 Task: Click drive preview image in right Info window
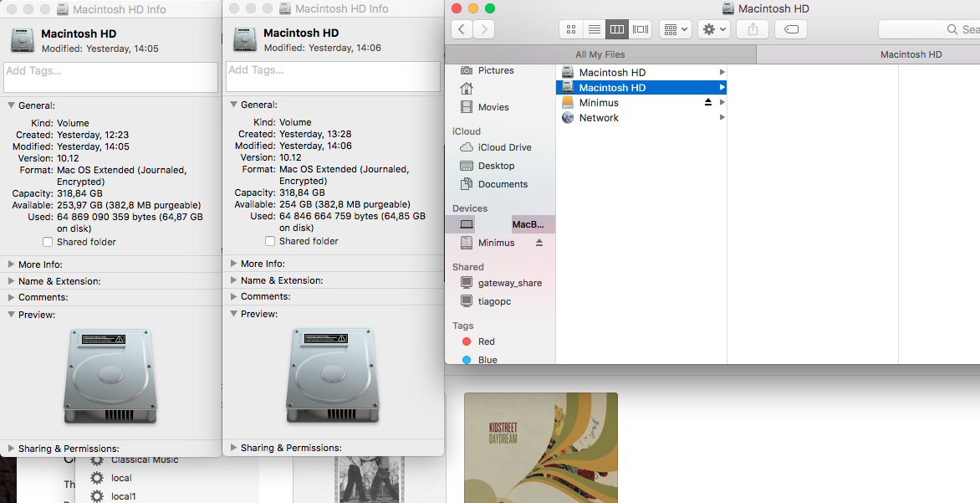coord(333,377)
